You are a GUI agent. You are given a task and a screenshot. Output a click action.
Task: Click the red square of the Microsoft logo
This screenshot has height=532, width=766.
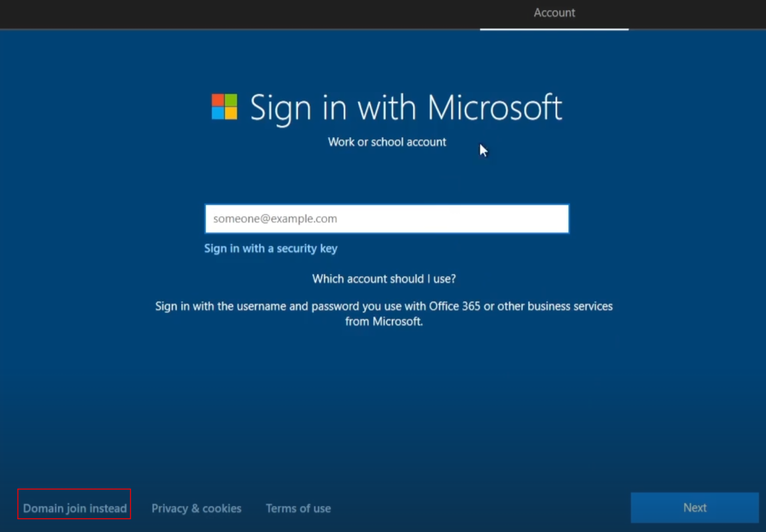[218, 100]
